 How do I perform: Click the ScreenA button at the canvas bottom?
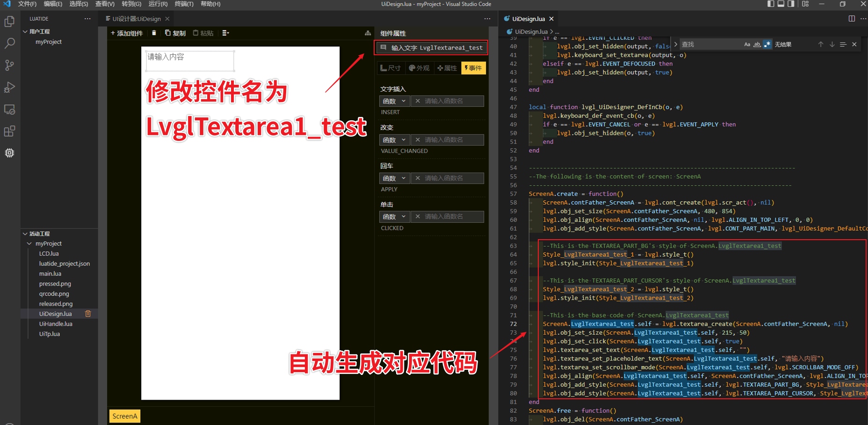pos(124,416)
